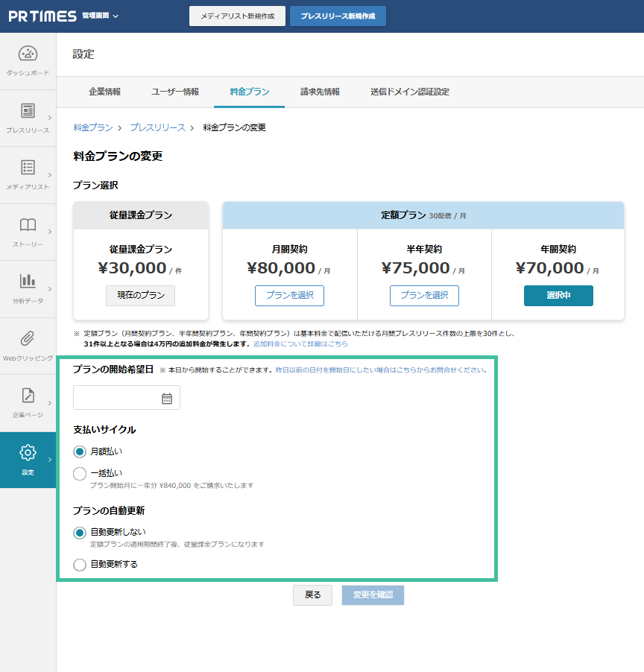Image resolution: width=644 pixels, height=672 pixels.
Task: Open the Company Page edit icon
Action: point(28,396)
